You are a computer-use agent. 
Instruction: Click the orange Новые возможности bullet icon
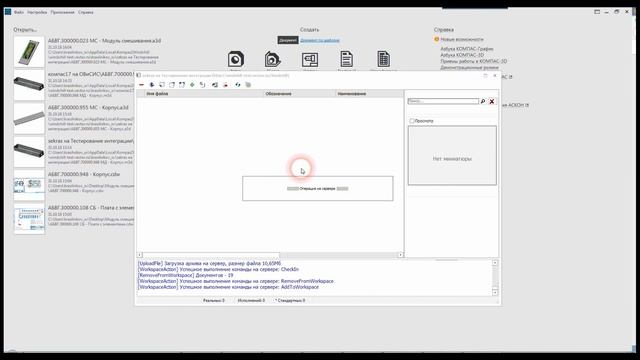436,39
